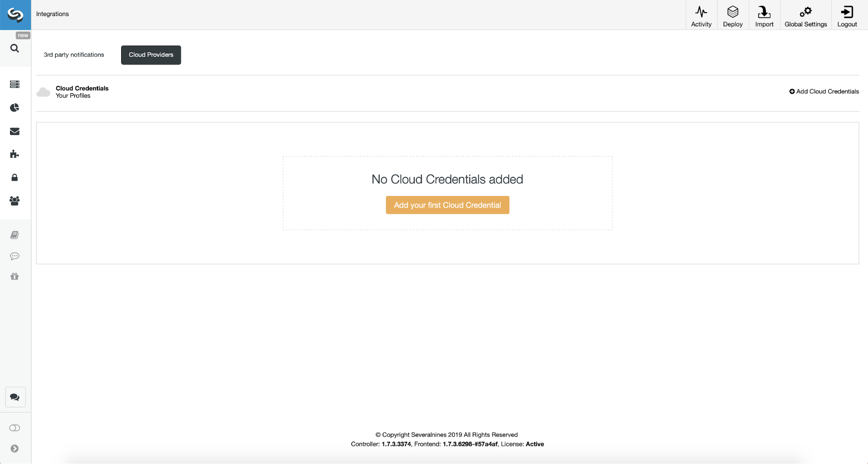Open the documentation book icon
868x464 pixels.
[15, 235]
